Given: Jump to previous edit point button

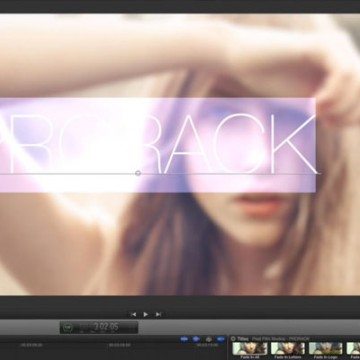Looking at the screenshot, I should pyautogui.click(x=133, y=314).
